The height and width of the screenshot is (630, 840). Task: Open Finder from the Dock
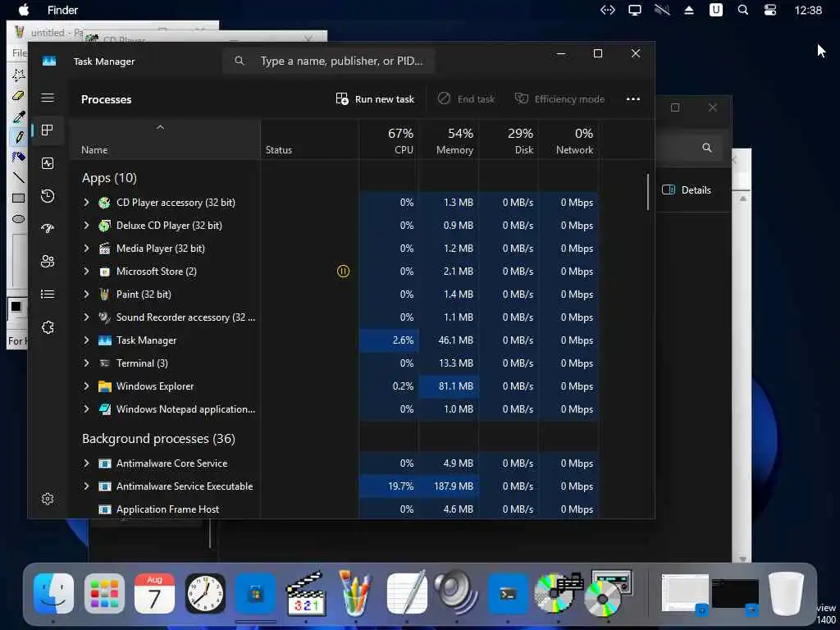click(x=53, y=594)
